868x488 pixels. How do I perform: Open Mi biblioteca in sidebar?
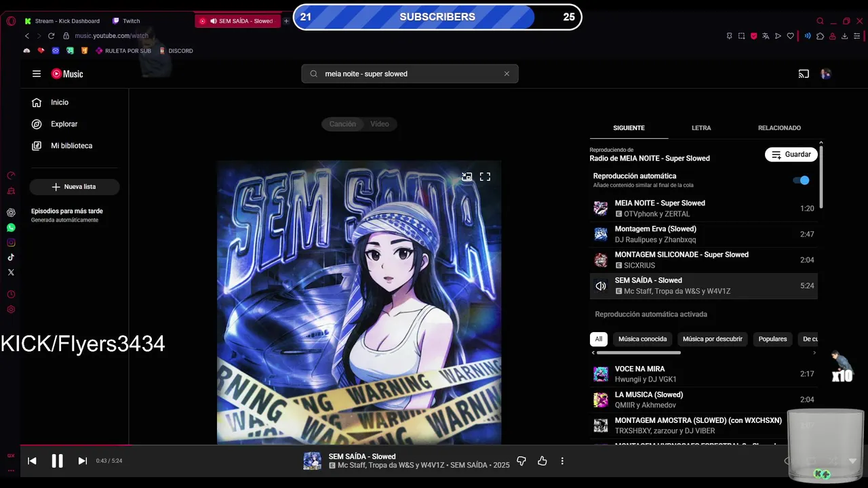click(x=74, y=146)
